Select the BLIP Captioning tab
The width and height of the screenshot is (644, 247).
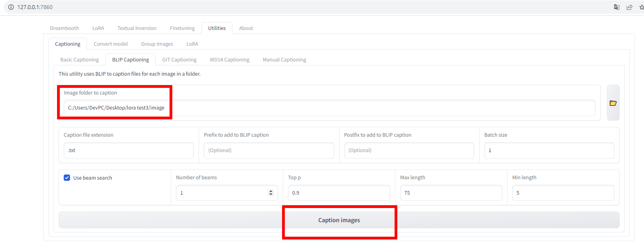click(x=130, y=59)
